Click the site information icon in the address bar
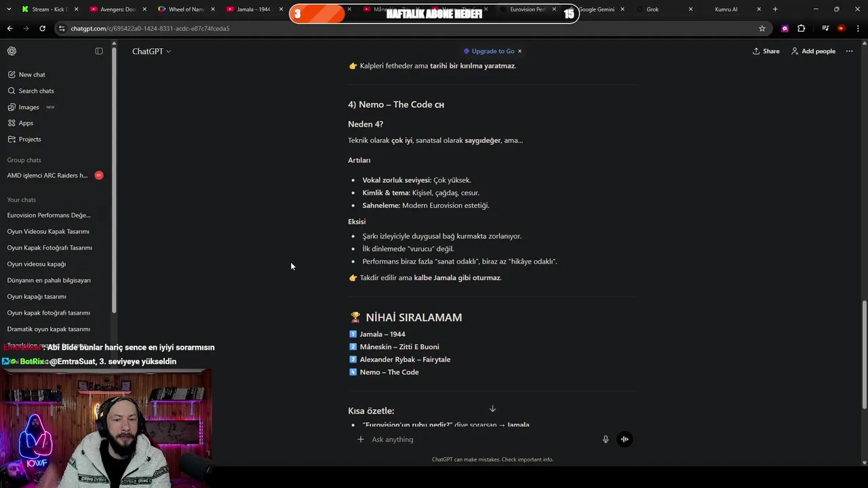The image size is (868, 488). click(62, 28)
